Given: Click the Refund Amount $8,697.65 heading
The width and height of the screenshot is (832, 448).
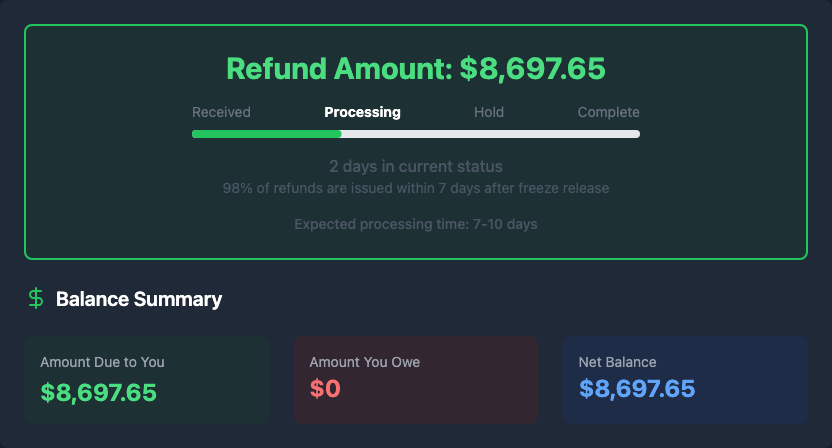Looking at the screenshot, I should tap(416, 69).
